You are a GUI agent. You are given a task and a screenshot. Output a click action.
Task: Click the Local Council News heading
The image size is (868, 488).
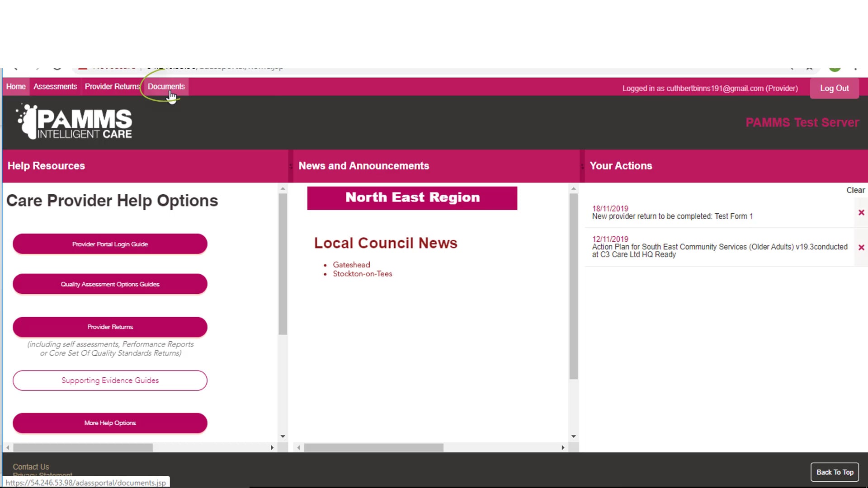tap(386, 243)
